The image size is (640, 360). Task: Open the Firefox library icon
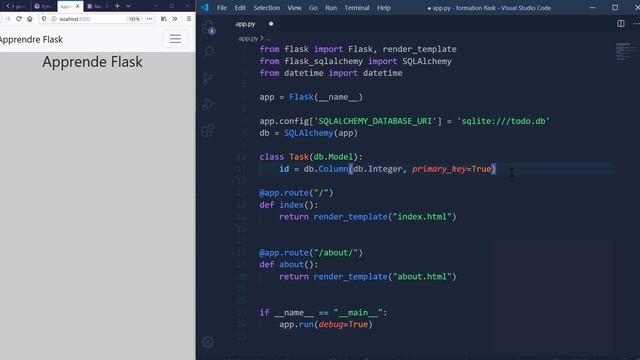(164, 19)
